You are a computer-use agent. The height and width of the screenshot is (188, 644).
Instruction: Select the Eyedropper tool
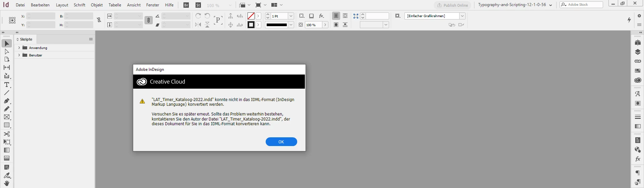[x=7, y=175]
